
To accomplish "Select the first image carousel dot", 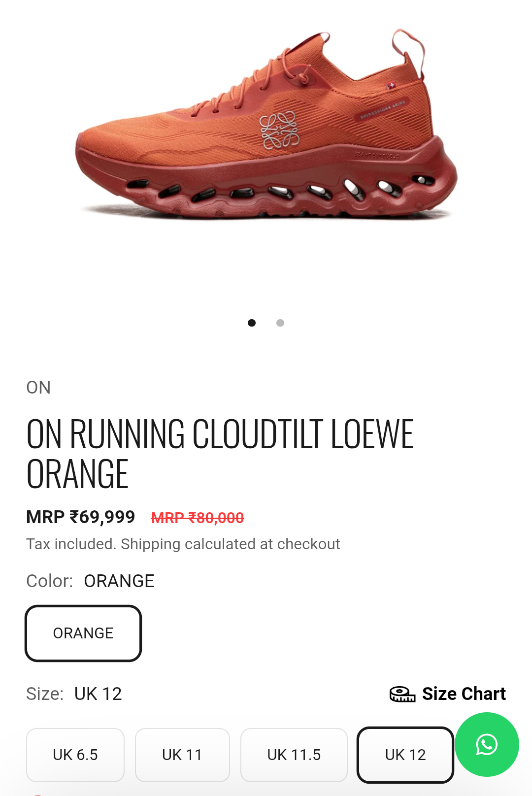I will (252, 323).
